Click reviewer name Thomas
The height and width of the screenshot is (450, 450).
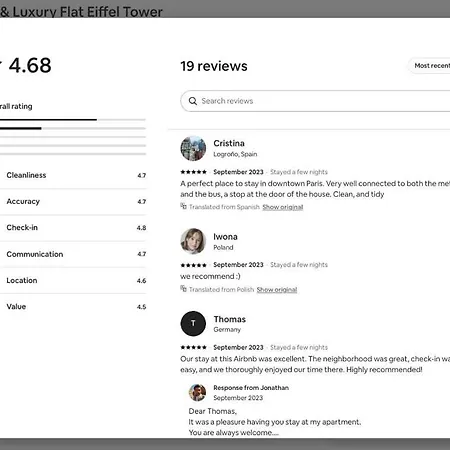tap(230, 319)
